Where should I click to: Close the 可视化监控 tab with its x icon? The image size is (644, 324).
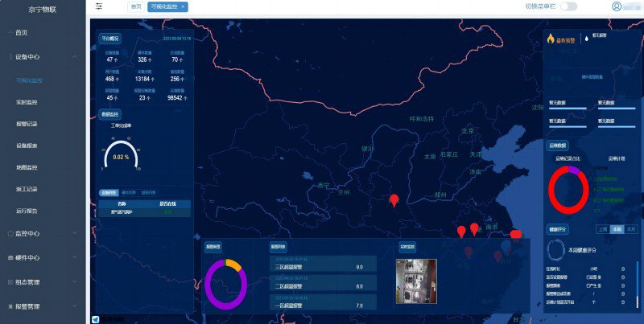[x=184, y=6]
